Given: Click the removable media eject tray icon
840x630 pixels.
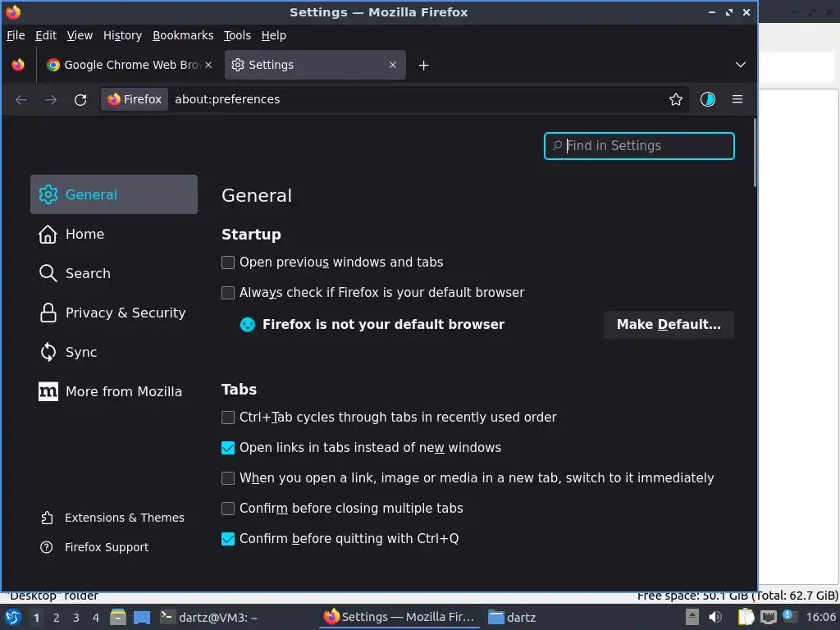Looking at the screenshot, I should (692, 618).
